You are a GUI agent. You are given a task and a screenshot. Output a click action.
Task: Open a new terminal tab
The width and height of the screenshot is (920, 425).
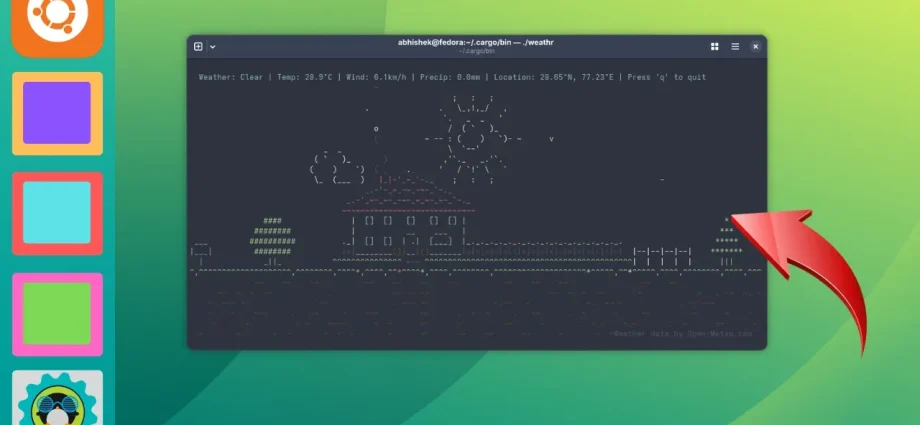198,46
